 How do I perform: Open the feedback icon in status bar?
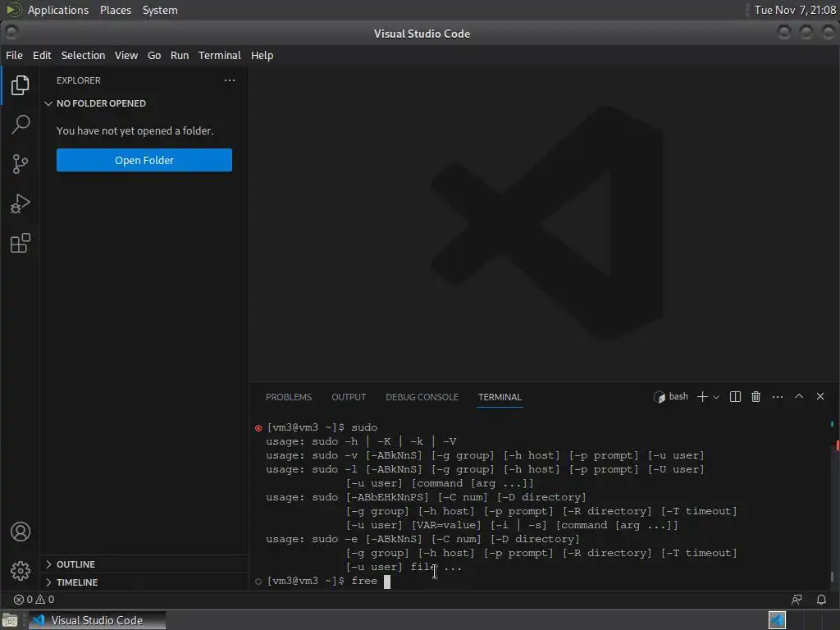click(x=797, y=600)
